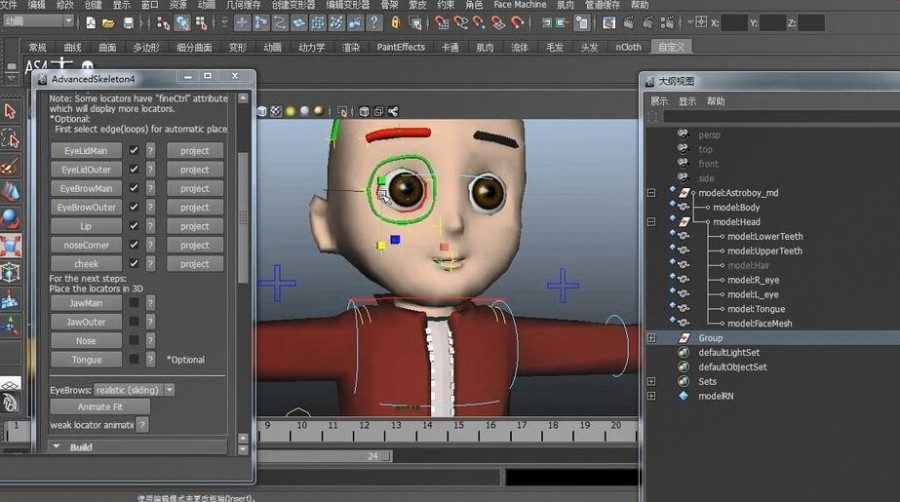Uncheck the noseCorner checkbox

click(x=134, y=245)
